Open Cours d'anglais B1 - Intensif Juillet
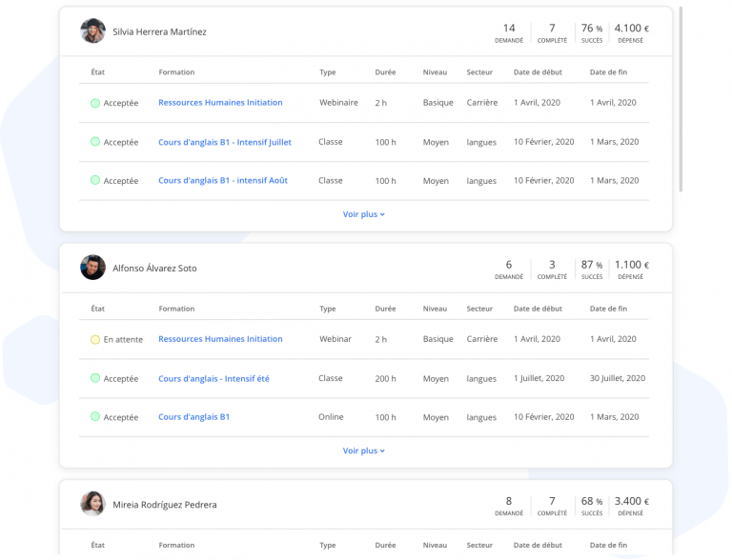This screenshot has width=732, height=560. pyautogui.click(x=225, y=142)
